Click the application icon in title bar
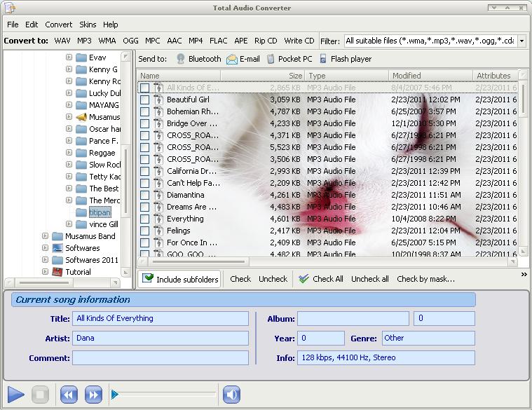Viewport: 532px width, 410px height. [x=10, y=8]
